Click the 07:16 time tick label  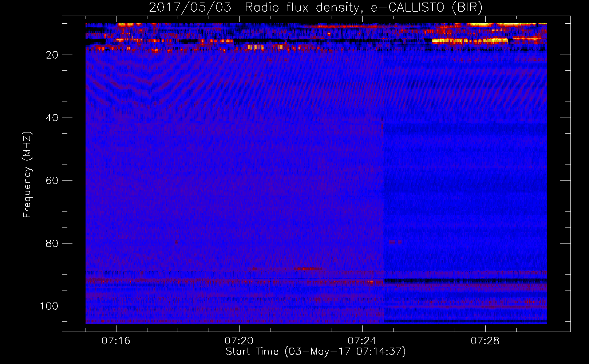[x=116, y=341]
